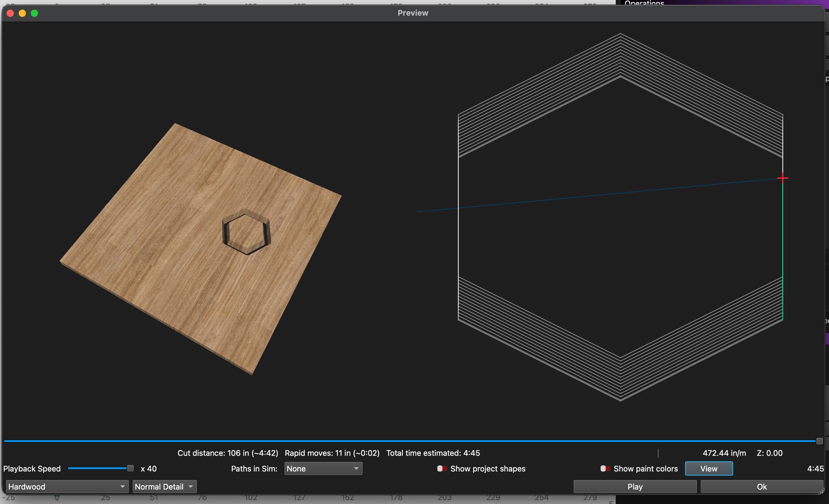The height and width of the screenshot is (504, 829).
Task: Click the green zoom window button
Action: point(35,13)
